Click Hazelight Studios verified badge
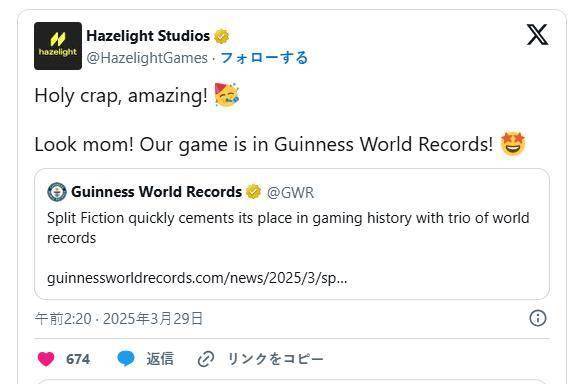Image resolution: width=574 pixels, height=384 pixels. 221,36
